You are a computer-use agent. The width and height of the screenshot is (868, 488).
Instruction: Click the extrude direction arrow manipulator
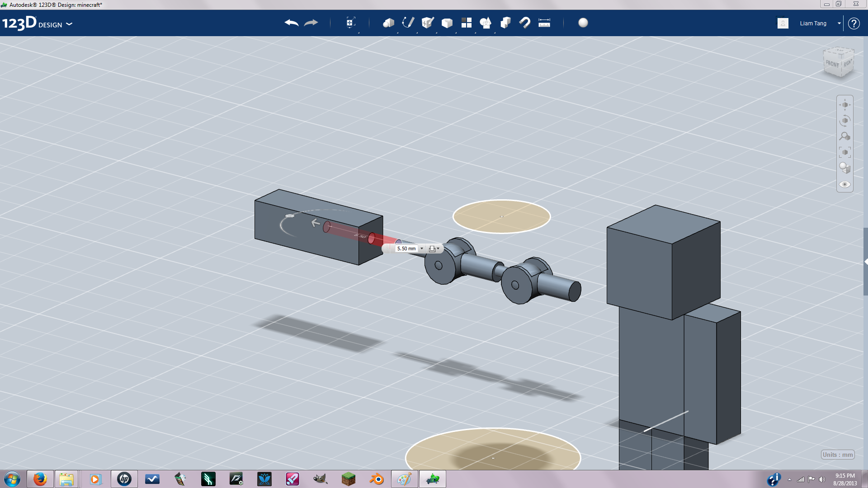316,223
